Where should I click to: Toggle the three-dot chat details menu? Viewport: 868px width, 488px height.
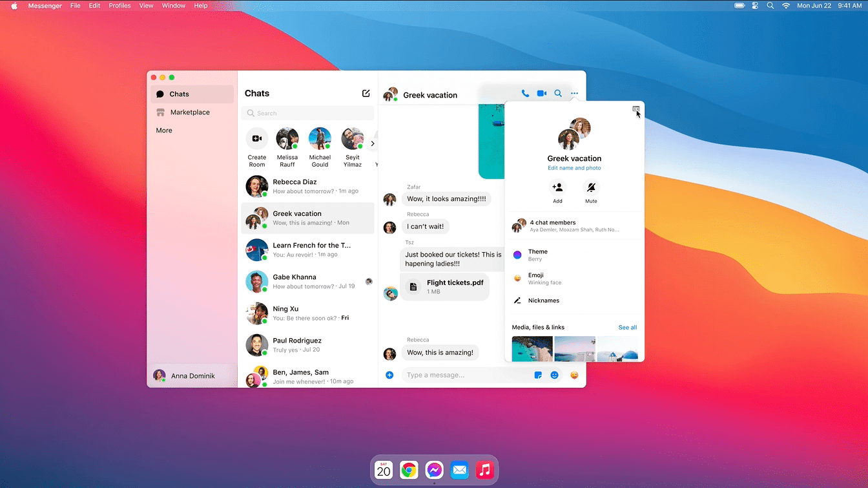pyautogui.click(x=574, y=94)
